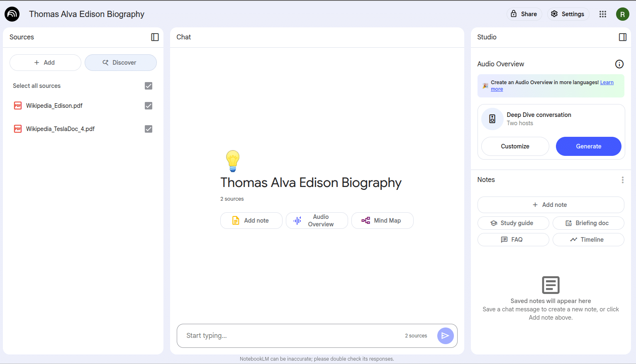Click the Wikipedia_Edison.pdf file icon
The height and width of the screenshot is (364, 636).
pyautogui.click(x=18, y=106)
